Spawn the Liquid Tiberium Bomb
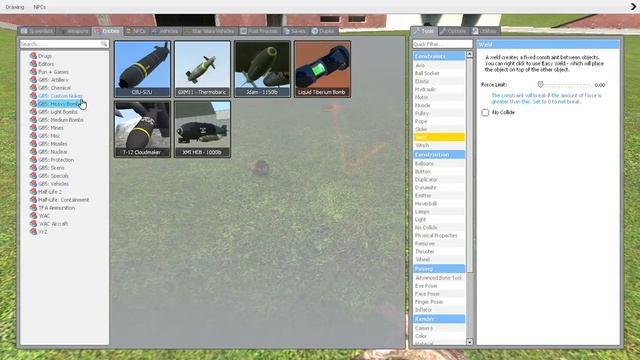640x360 pixels. coord(322,69)
